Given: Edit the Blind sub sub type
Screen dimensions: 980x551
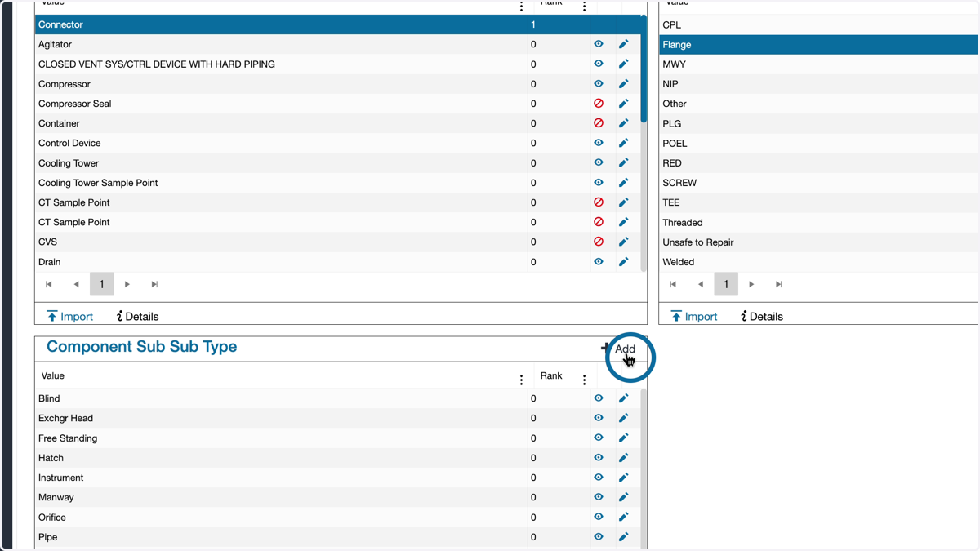Looking at the screenshot, I should pos(623,398).
